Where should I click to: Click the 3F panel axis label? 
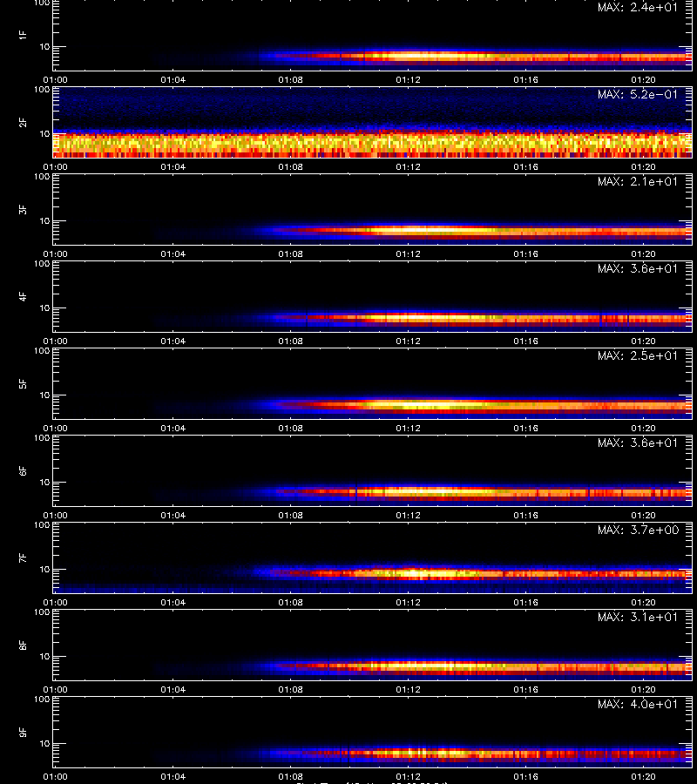point(23,209)
